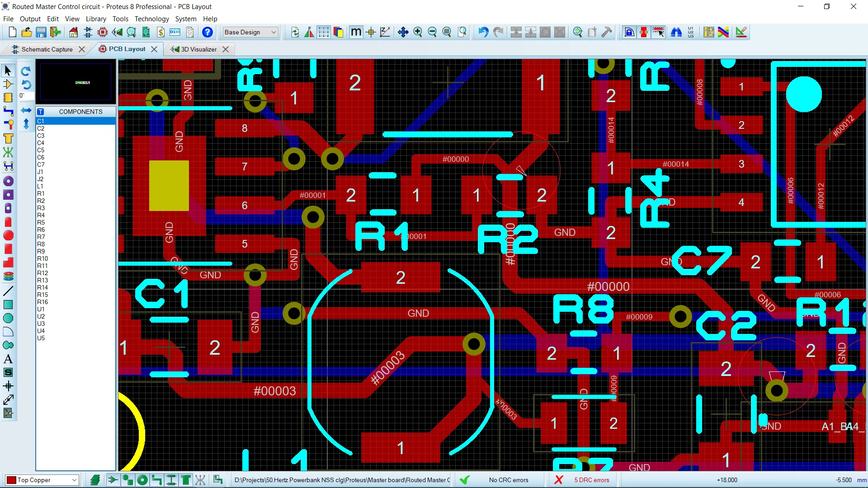The height and width of the screenshot is (488, 868).
Task: Click the Zoom In icon
Action: 418,32
